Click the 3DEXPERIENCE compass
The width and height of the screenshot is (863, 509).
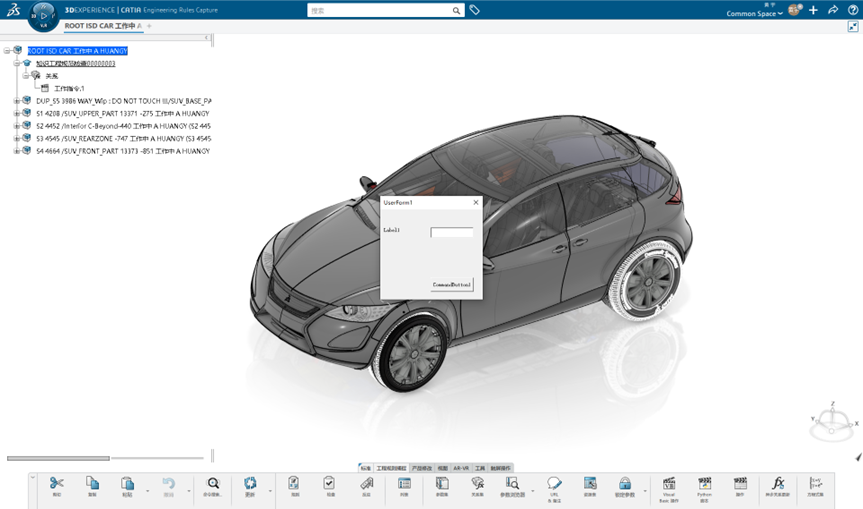43,16
